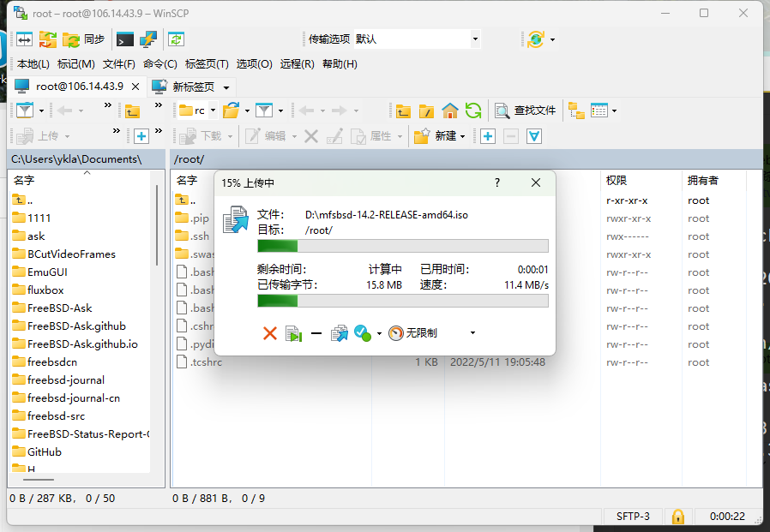The height and width of the screenshot is (532, 770).
Task: Toggle the remote directory tree icon
Action: [x=576, y=111]
